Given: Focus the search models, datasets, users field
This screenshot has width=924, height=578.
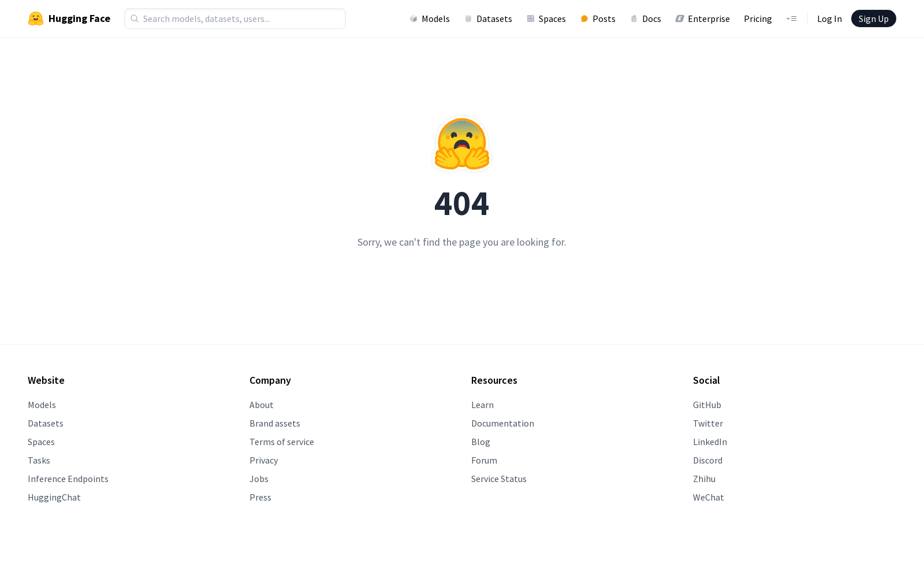Looking at the screenshot, I should [x=235, y=18].
